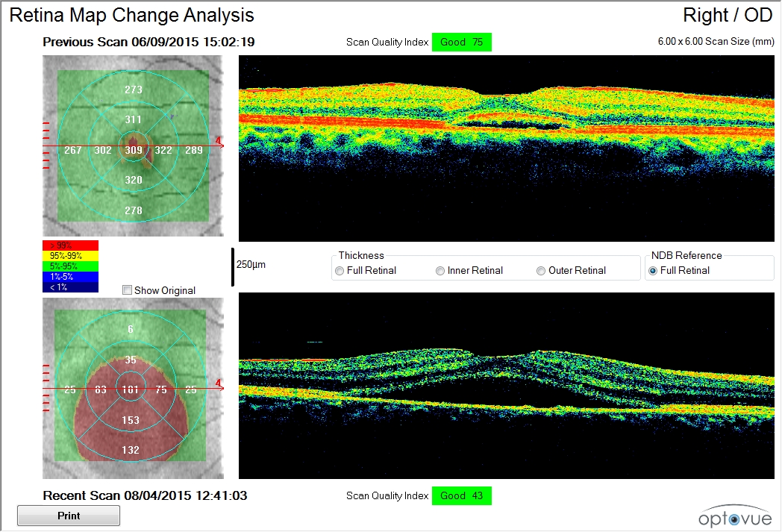The height and width of the screenshot is (532, 782).
Task: Open the previous scan ETDRS thickness map
Action: [132, 148]
